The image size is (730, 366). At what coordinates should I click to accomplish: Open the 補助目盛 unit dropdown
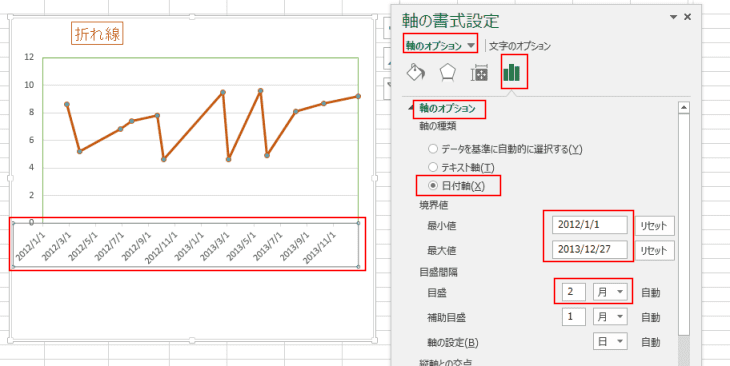(x=610, y=317)
